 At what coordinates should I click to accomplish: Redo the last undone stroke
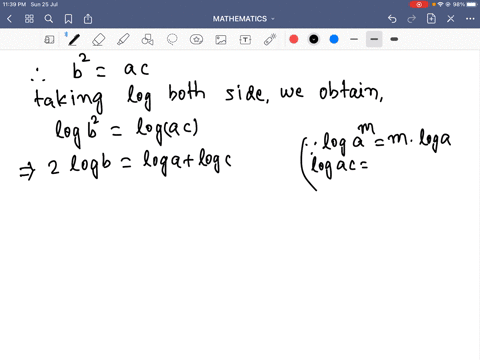click(412, 19)
